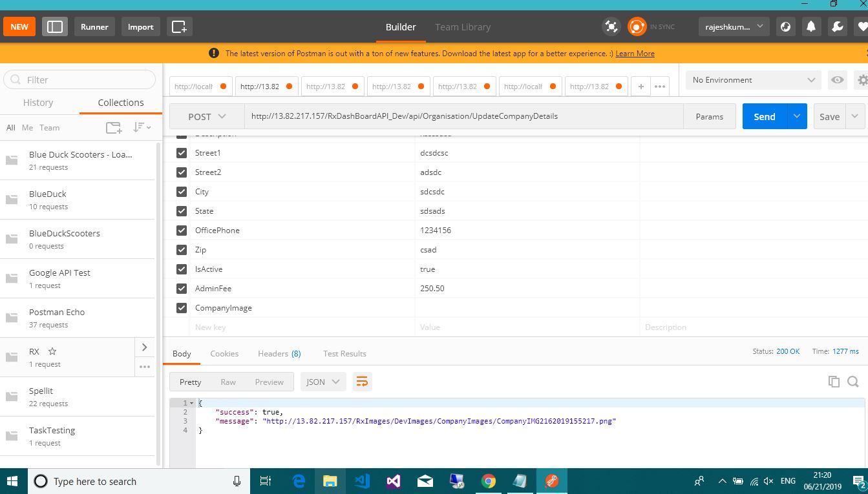
Task: Open the response Headers tab
Action: (x=279, y=354)
